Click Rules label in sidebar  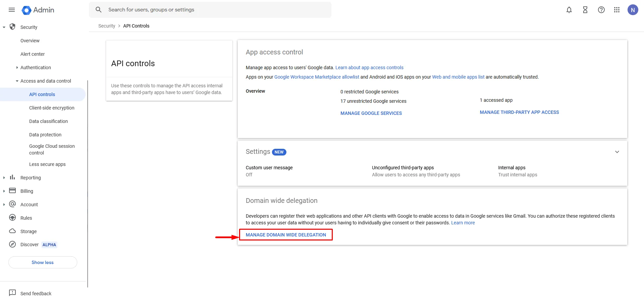(x=26, y=218)
